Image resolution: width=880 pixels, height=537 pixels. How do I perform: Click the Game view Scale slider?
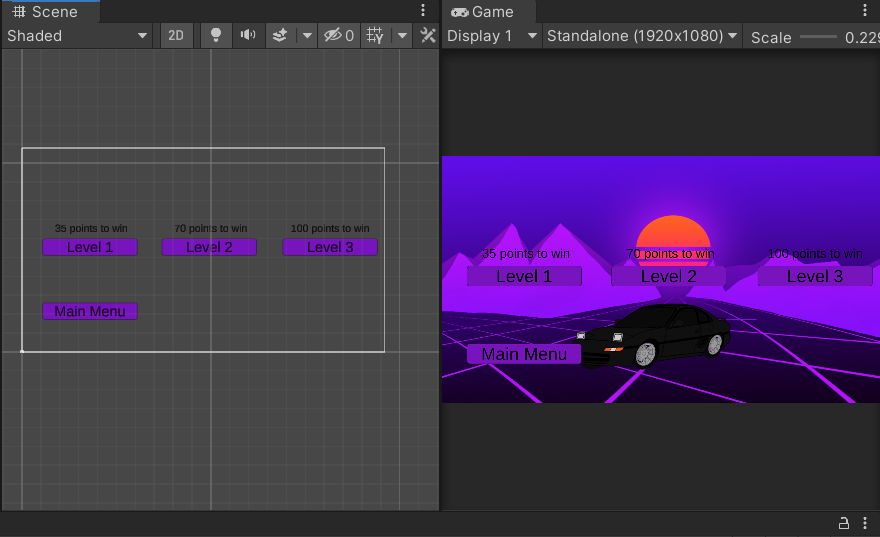coord(818,37)
